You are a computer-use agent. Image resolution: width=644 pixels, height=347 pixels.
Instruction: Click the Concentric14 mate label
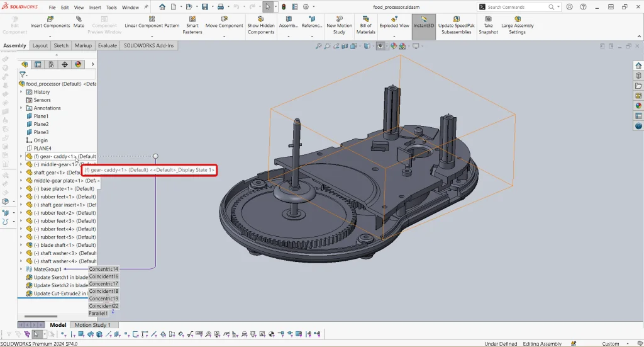click(x=104, y=269)
